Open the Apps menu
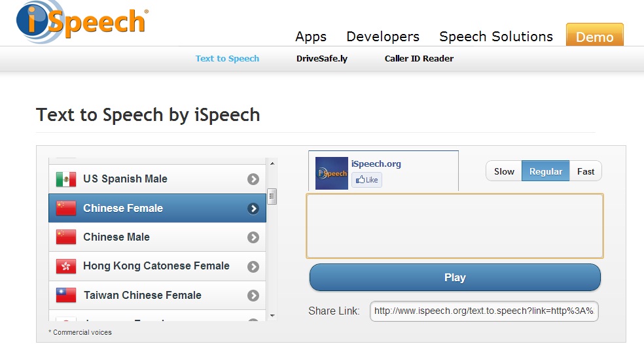Image resolution: width=644 pixels, height=344 pixels. point(311,37)
